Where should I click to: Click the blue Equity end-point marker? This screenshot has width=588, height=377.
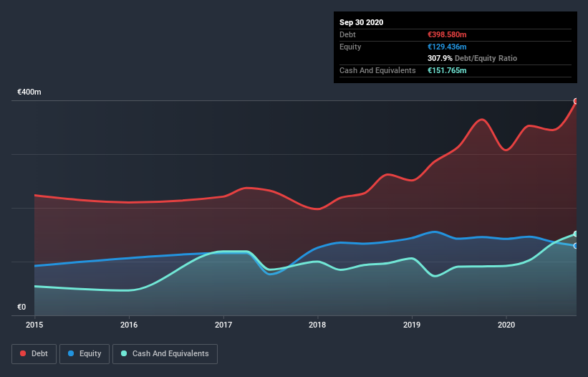(576, 246)
